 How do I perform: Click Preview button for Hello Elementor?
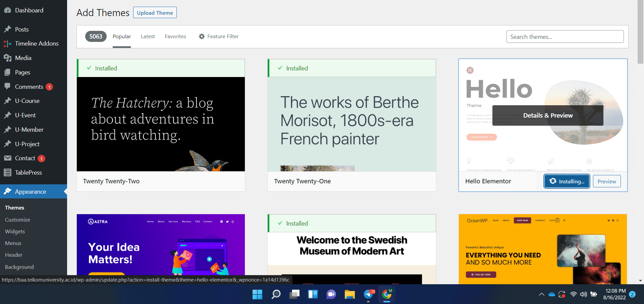click(x=607, y=181)
